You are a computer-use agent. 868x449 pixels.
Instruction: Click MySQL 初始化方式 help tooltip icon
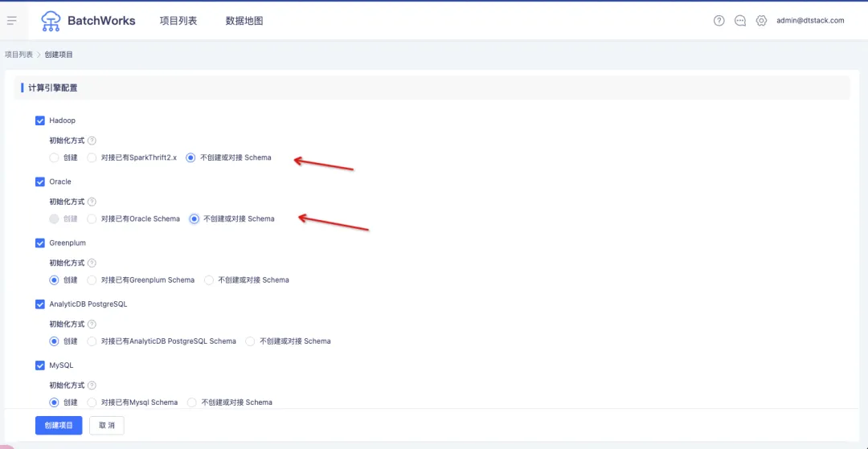pos(92,386)
